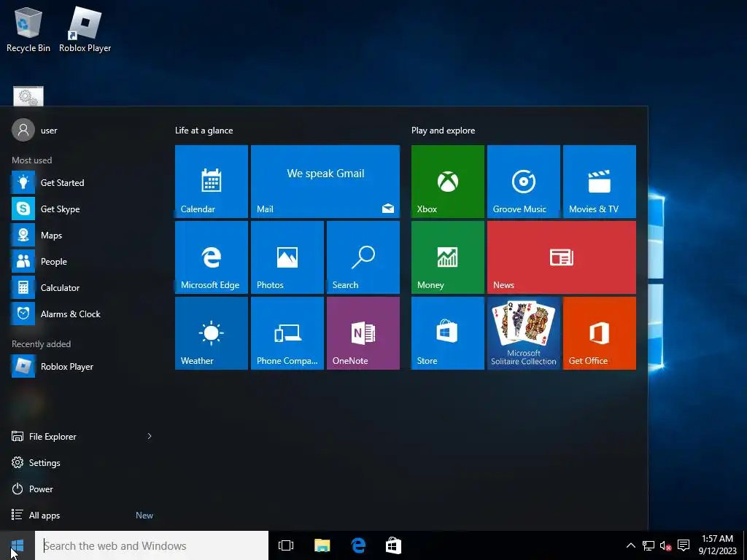Show hidden system tray icons
Screen dimensions: 747x560
(630, 545)
